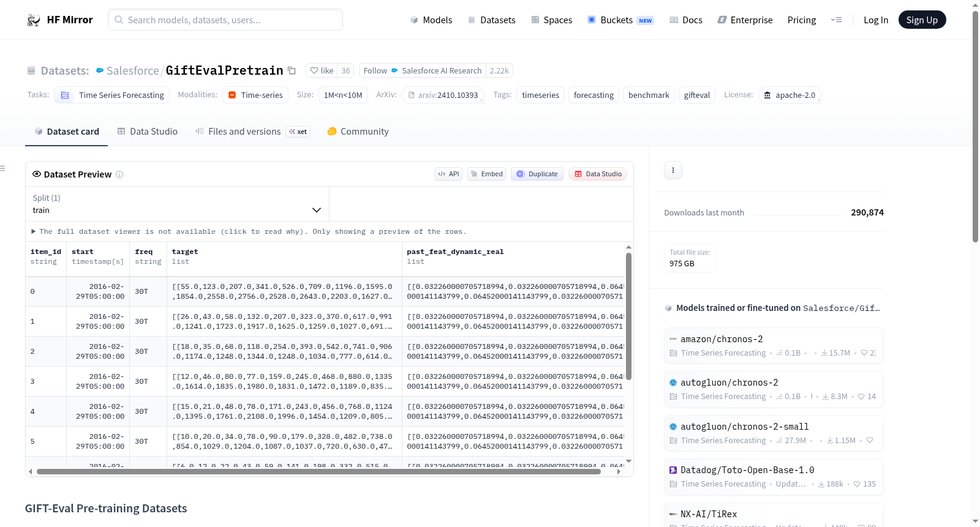Click the apache-2.0 license icon
This screenshot has width=980, height=527.
click(x=767, y=95)
